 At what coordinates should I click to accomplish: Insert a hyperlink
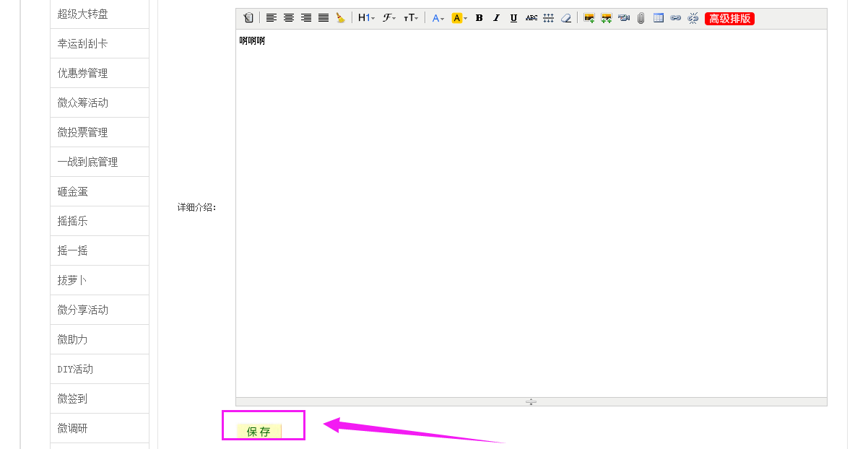point(676,18)
